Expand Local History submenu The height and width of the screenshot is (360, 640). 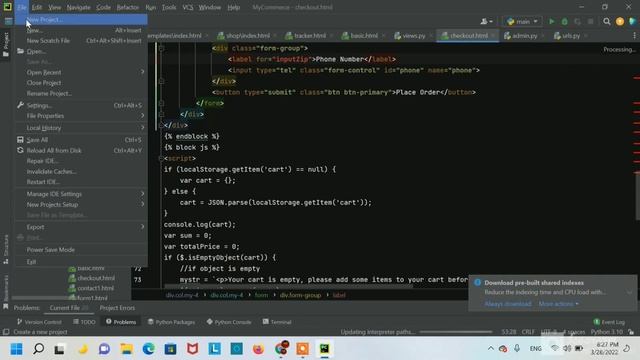pos(82,128)
